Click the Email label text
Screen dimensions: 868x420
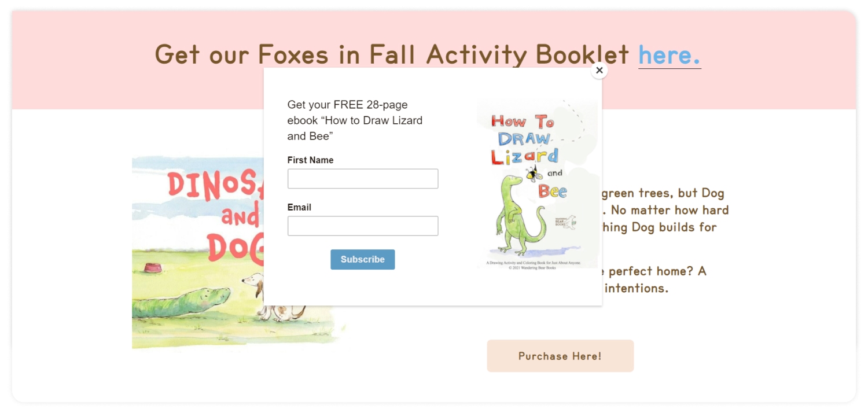(299, 207)
